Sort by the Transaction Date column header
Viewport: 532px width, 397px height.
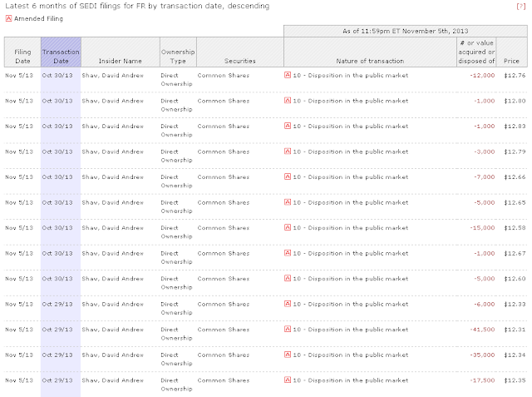(x=60, y=55)
